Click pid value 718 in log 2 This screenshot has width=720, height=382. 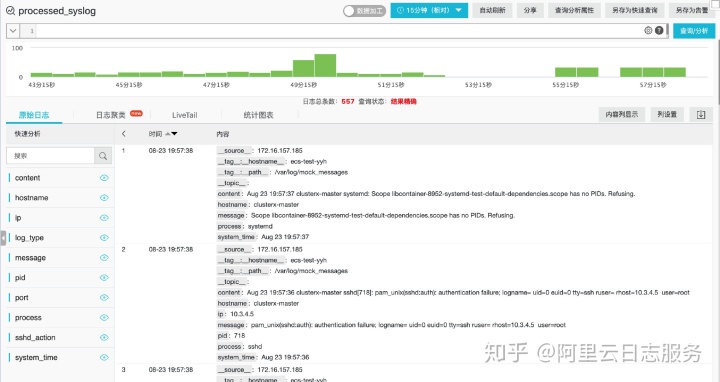240,336
